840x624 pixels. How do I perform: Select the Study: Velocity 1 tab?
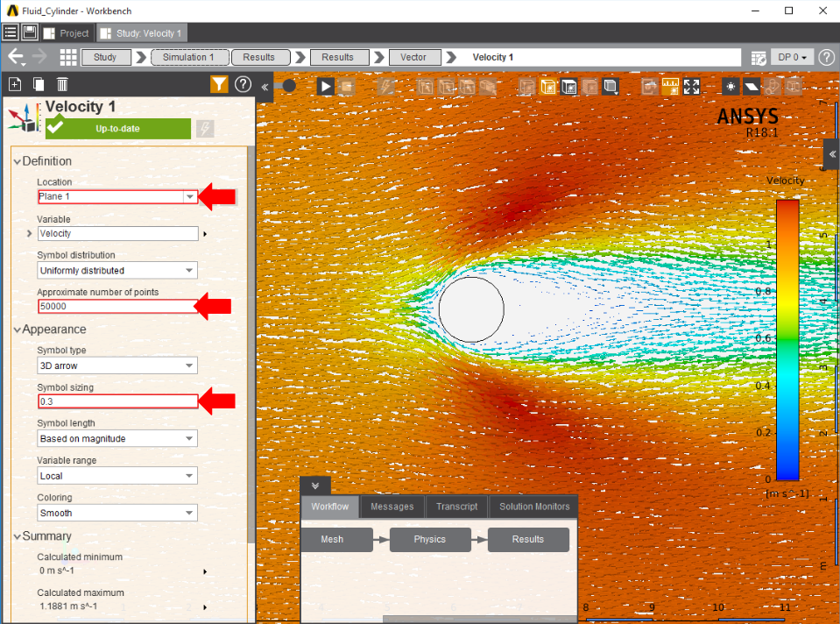tap(141, 33)
